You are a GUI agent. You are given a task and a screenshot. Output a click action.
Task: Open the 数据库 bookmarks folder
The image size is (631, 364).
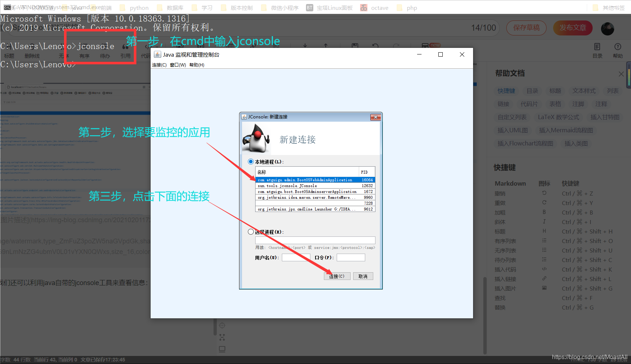[170, 8]
